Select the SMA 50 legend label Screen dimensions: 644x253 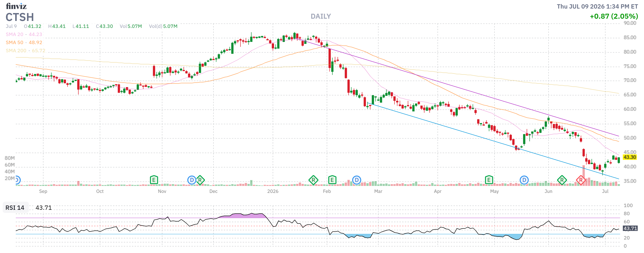pos(14,43)
